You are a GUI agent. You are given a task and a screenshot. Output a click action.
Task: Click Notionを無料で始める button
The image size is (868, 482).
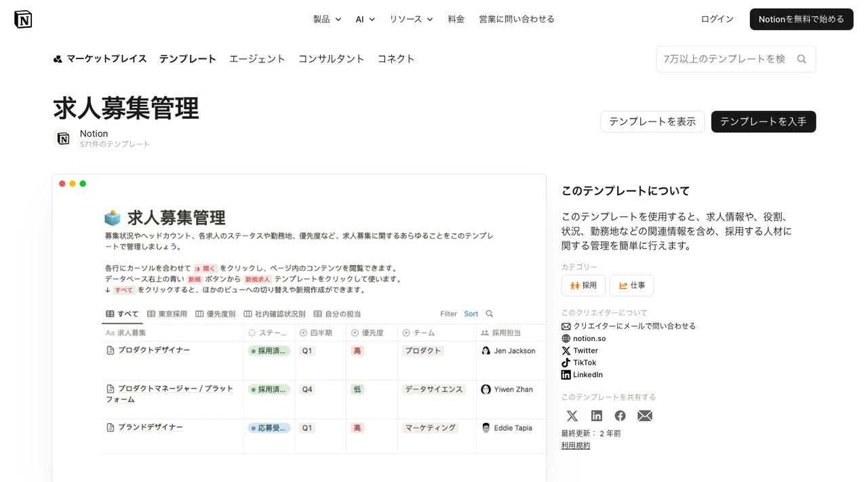(802, 19)
